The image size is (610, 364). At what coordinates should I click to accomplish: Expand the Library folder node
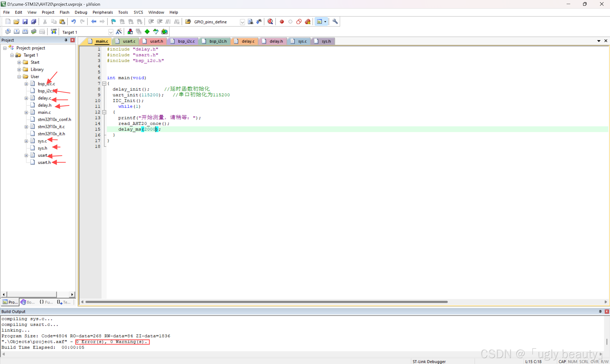pyautogui.click(x=19, y=69)
